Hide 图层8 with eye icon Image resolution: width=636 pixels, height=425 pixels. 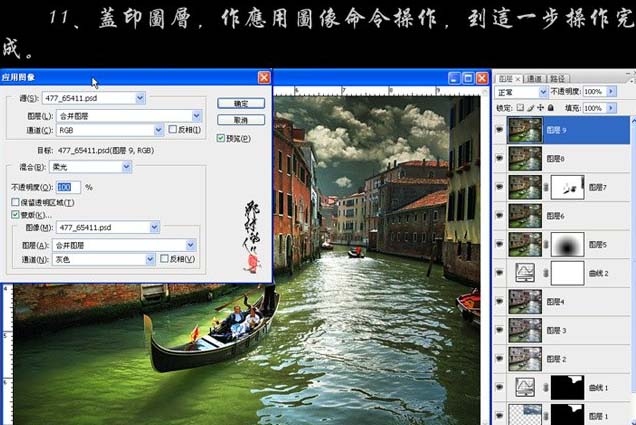[x=499, y=159]
